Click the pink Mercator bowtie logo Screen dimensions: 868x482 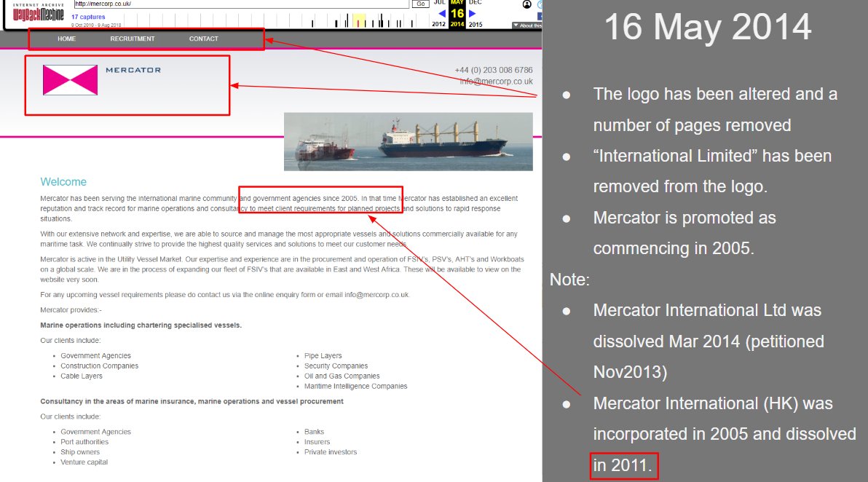click(x=71, y=80)
